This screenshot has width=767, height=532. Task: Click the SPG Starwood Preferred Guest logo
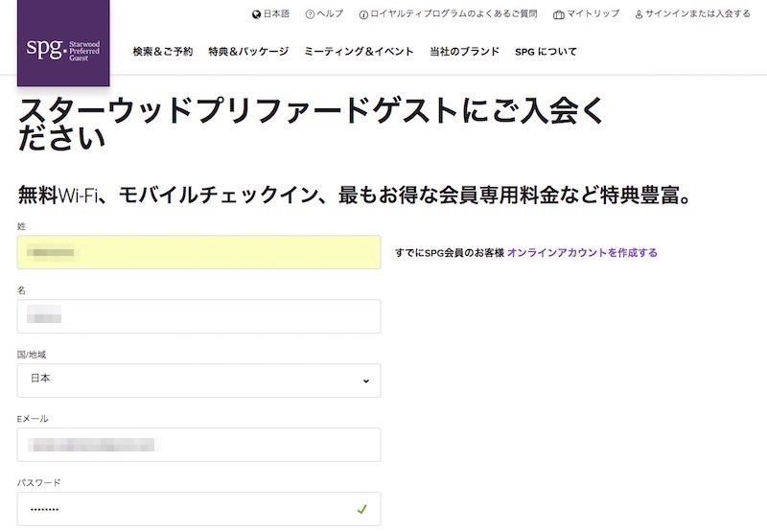(63, 43)
